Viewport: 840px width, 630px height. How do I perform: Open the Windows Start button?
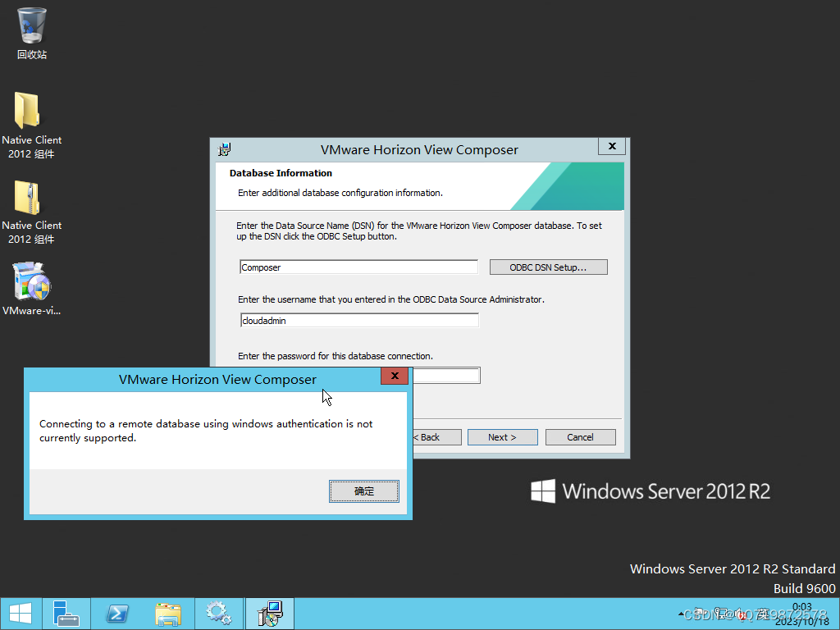(21, 614)
